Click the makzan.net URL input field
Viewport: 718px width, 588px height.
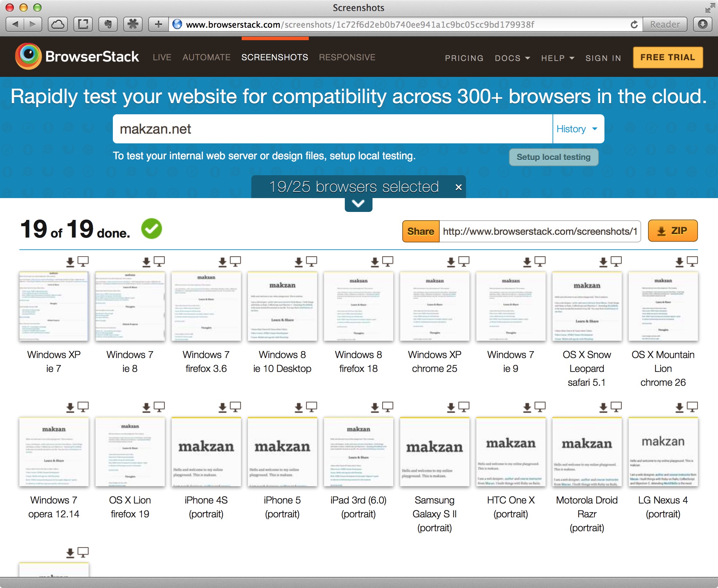[332, 129]
